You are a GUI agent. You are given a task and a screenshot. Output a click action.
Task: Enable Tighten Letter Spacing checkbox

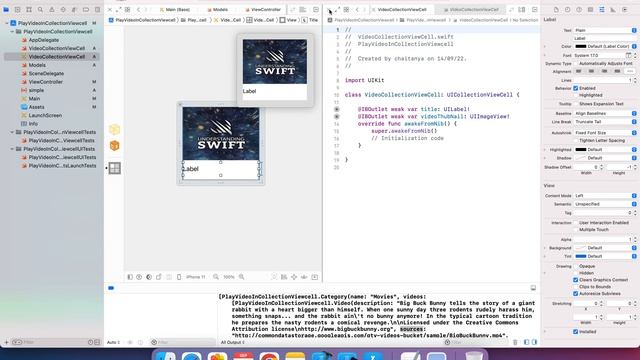(576, 140)
